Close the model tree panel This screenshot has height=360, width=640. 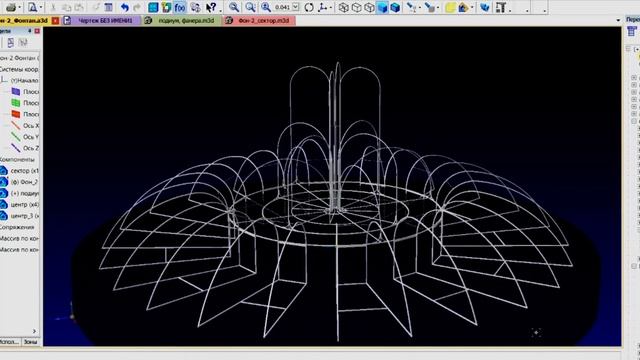(37, 31)
